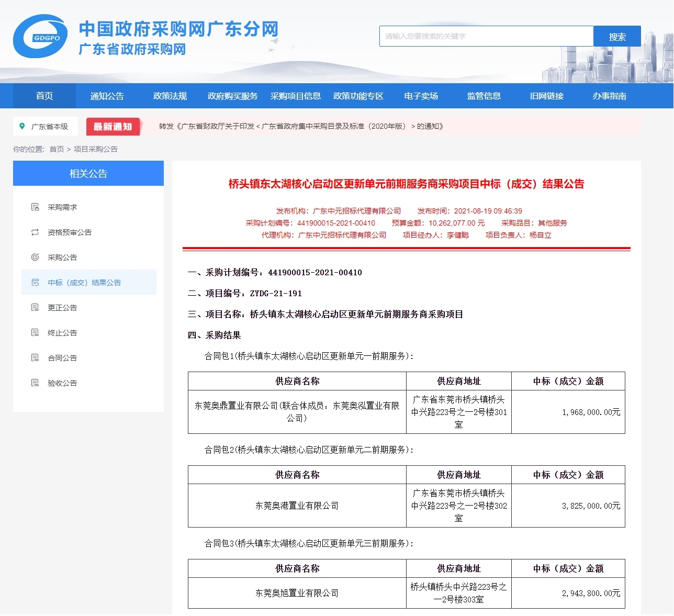The image size is (674, 616).
Task: Select 电子卖场 in the navigation bar
Action: point(422,96)
